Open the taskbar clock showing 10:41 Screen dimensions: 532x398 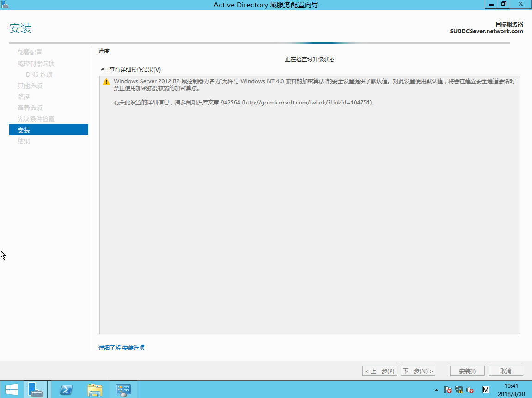click(x=511, y=390)
